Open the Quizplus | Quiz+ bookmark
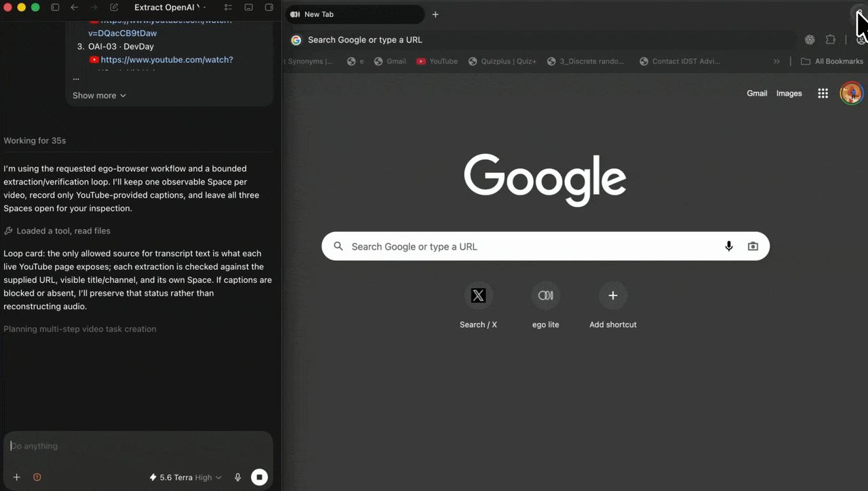 click(x=502, y=61)
